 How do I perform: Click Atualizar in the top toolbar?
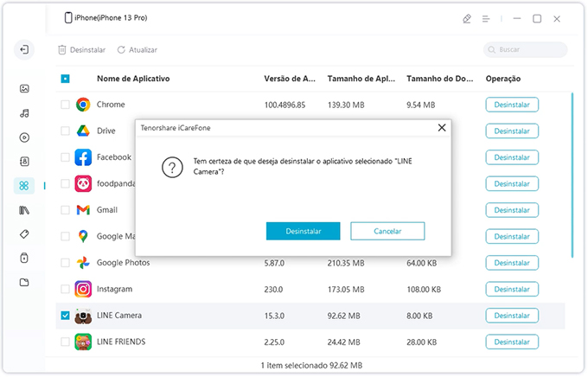(137, 50)
